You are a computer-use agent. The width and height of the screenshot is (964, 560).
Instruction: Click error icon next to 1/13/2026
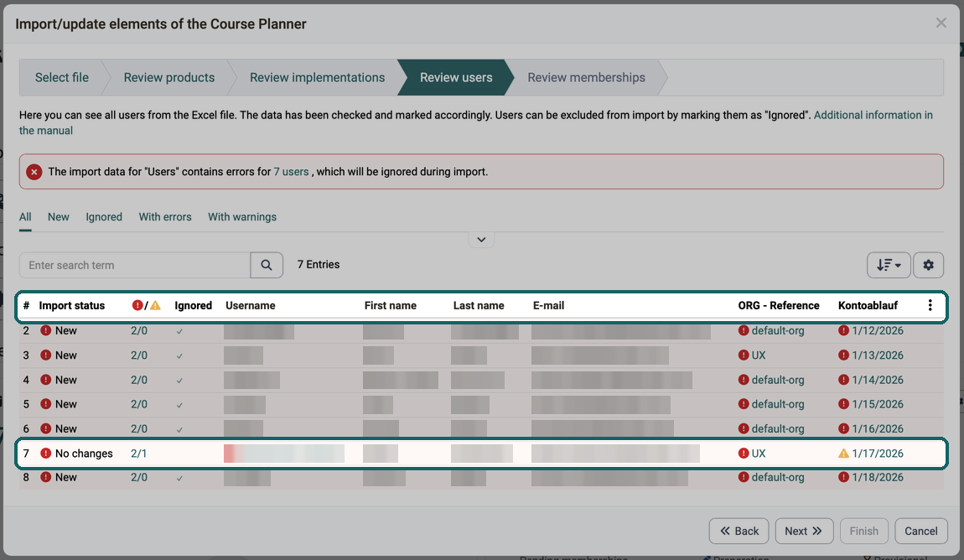843,355
